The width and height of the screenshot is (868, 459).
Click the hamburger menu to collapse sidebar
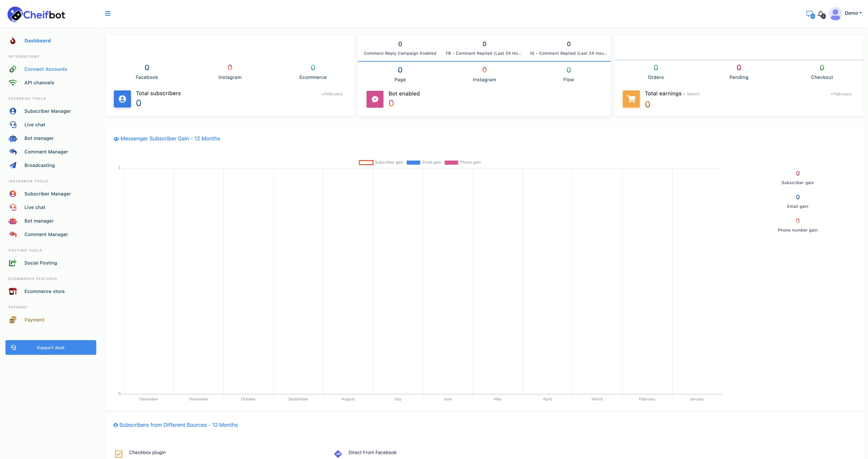(108, 14)
